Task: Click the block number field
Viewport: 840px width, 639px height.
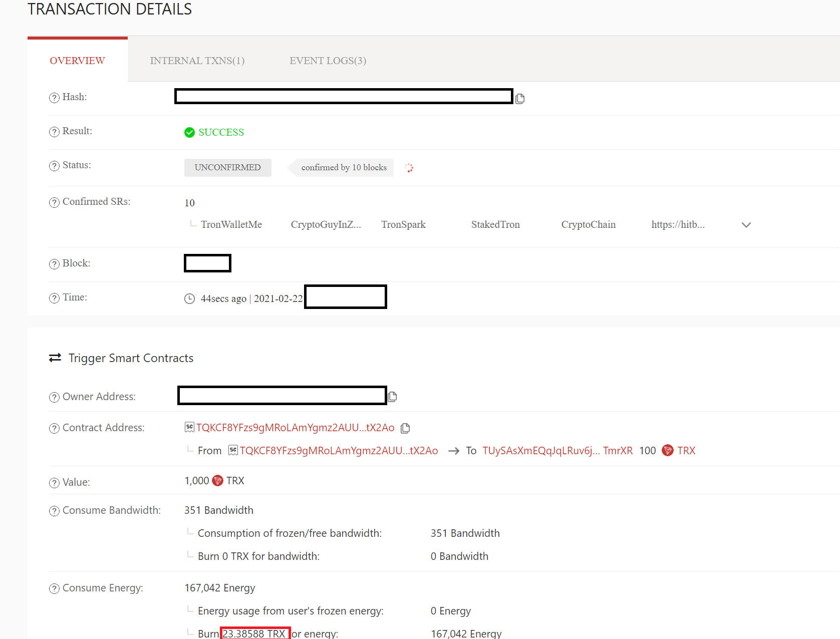Action: point(207,263)
